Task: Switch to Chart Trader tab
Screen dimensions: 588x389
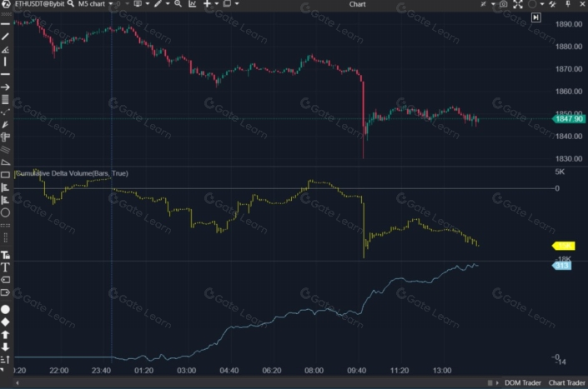Action: coord(566,383)
